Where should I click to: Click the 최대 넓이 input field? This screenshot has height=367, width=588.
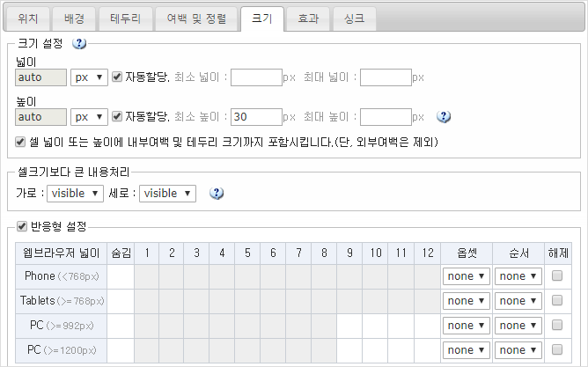pos(386,77)
